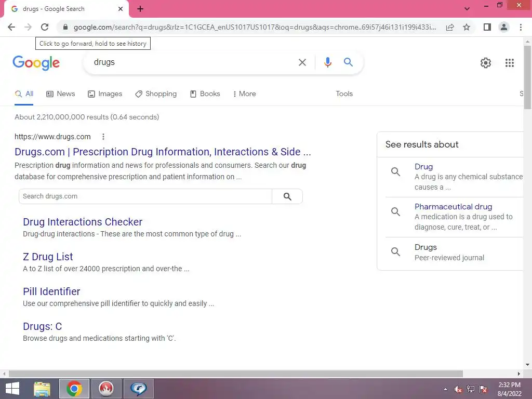Image resolution: width=532 pixels, height=399 pixels.
Task: Click the network tray icon
Action: coord(471,389)
